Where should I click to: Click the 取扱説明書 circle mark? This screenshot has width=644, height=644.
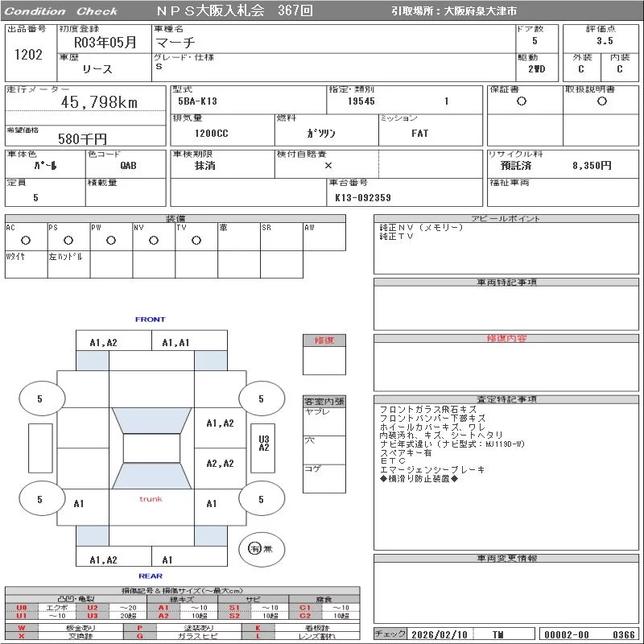601,101
